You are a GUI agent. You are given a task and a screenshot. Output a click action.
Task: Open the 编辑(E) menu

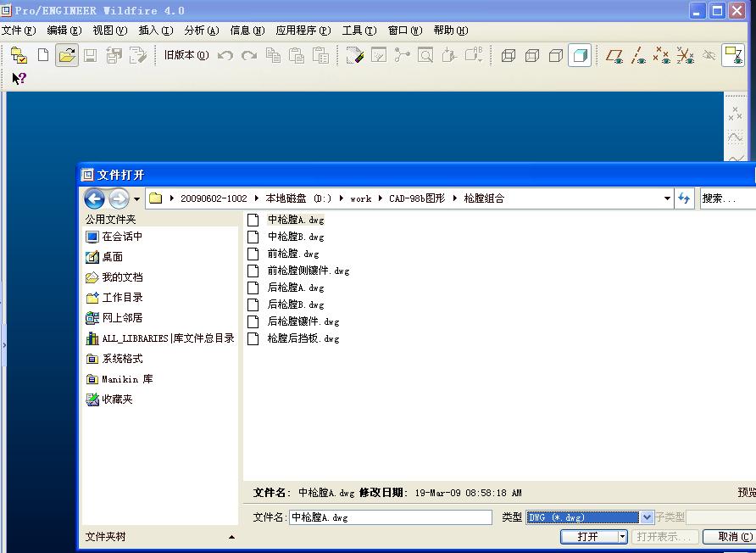click(x=64, y=31)
